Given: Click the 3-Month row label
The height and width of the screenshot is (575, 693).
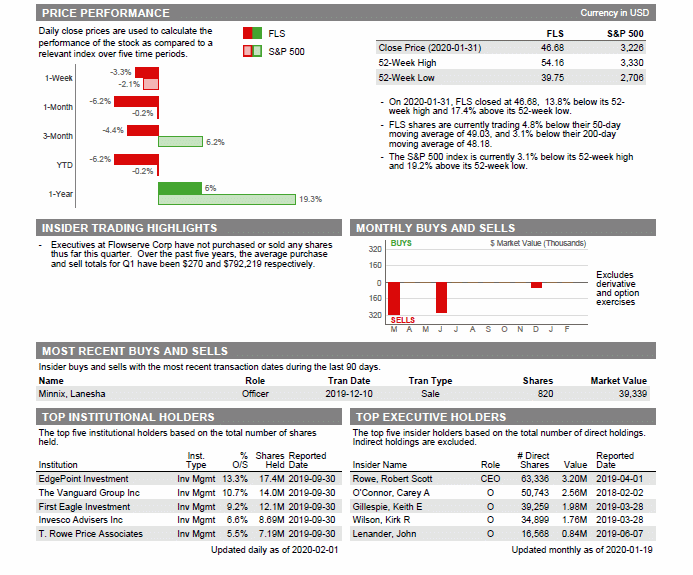Looking at the screenshot, I should (58, 136).
